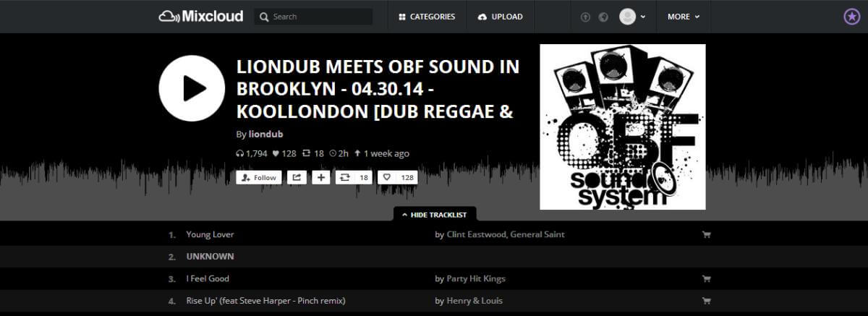Collapse the tracklist with Hide Tracklist

tap(435, 215)
